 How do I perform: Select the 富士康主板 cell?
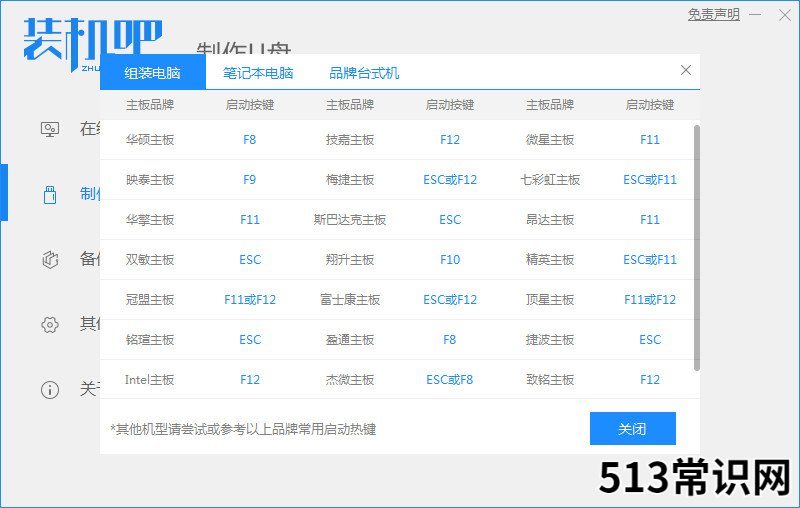[x=350, y=299]
